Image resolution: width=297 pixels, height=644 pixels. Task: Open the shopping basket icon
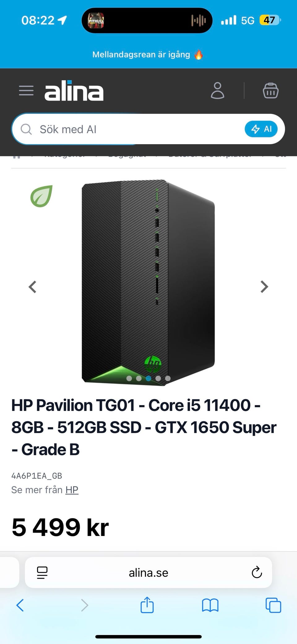(x=271, y=91)
